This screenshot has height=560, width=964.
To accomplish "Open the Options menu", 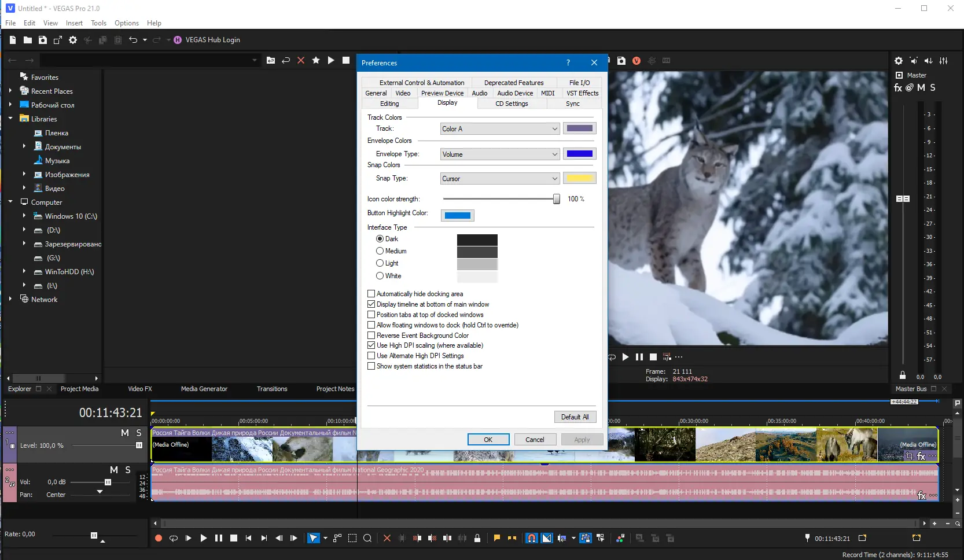I will click(127, 23).
